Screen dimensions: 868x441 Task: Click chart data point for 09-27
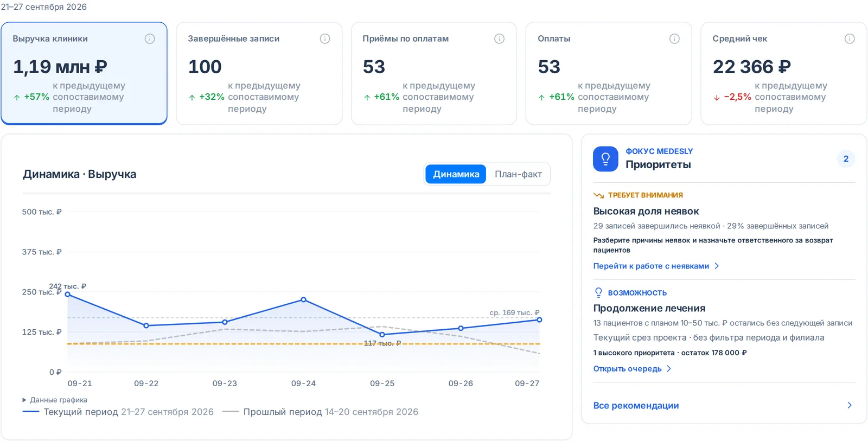(539, 320)
